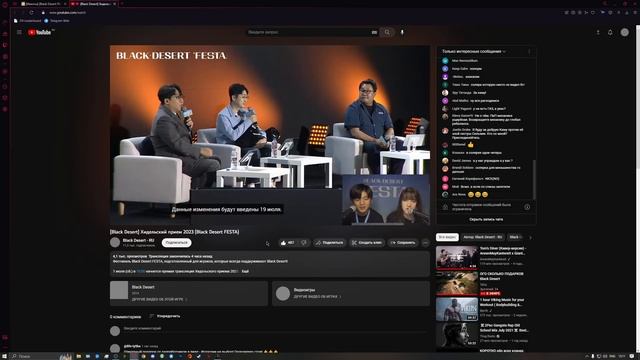The height and width of the screenshot is (360, 640).
Task: Click the video title under the player
Action: tap(174, 231)
